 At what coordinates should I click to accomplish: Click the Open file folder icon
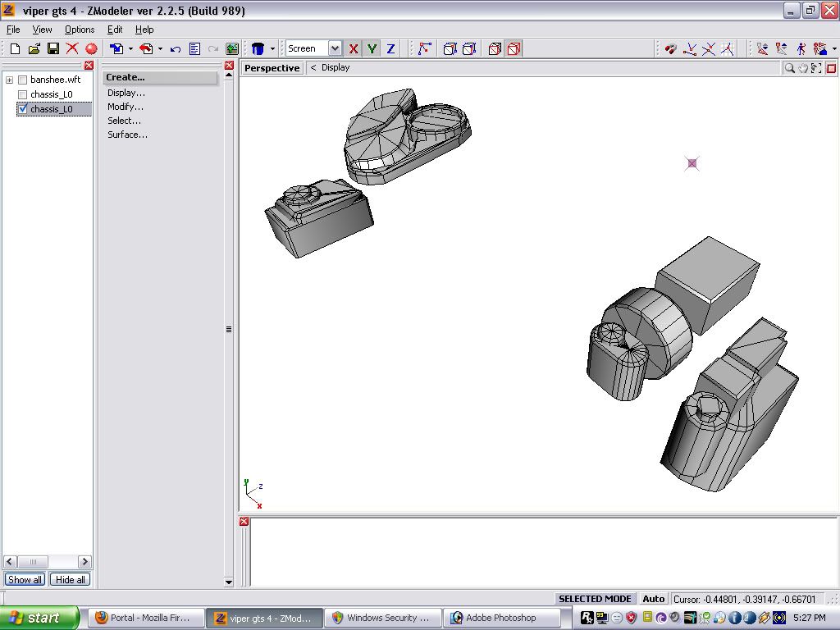tap(34, 49)
